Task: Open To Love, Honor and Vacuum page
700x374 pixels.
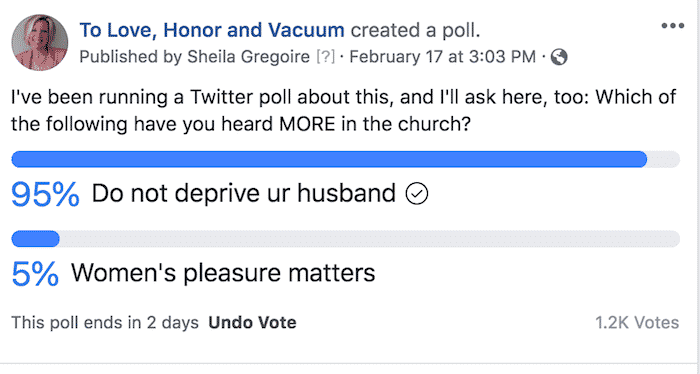Action: tap(212, 30)
